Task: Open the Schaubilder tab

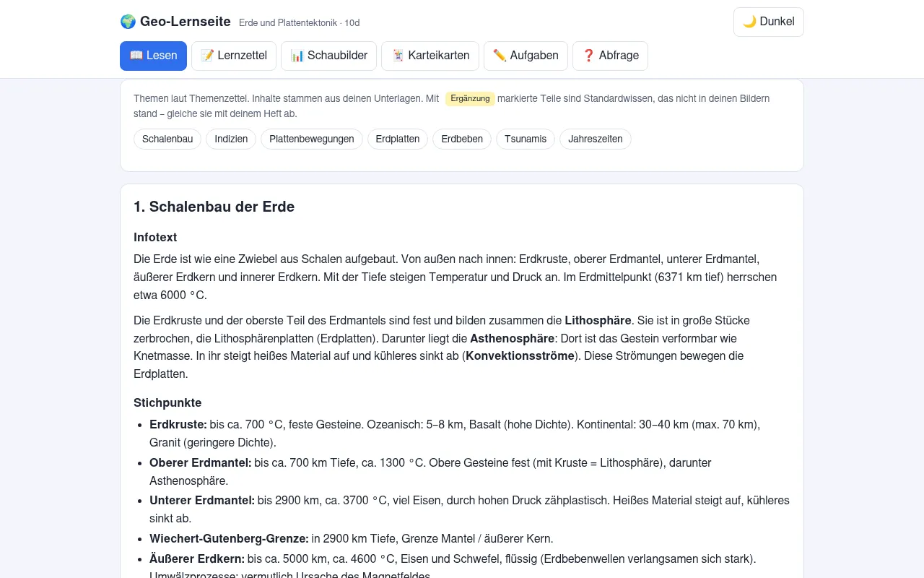Action: 328,56
